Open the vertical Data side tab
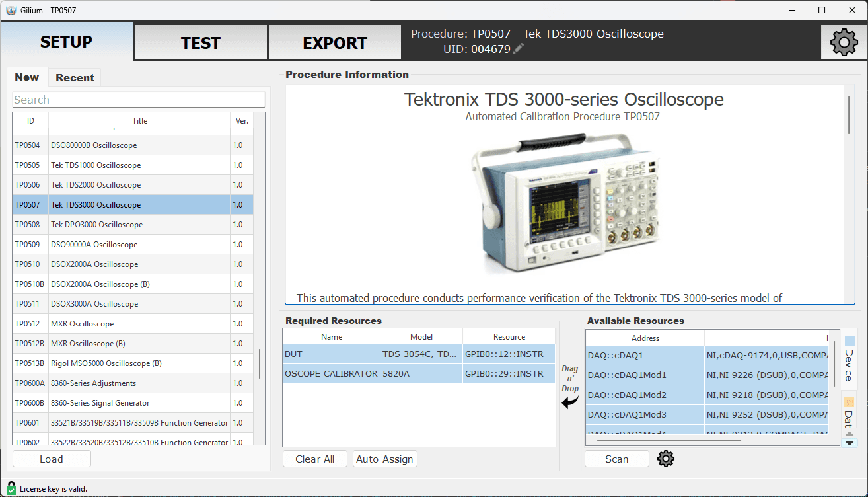The height and width of the screenshot is (497, 868). pos(848,412)
